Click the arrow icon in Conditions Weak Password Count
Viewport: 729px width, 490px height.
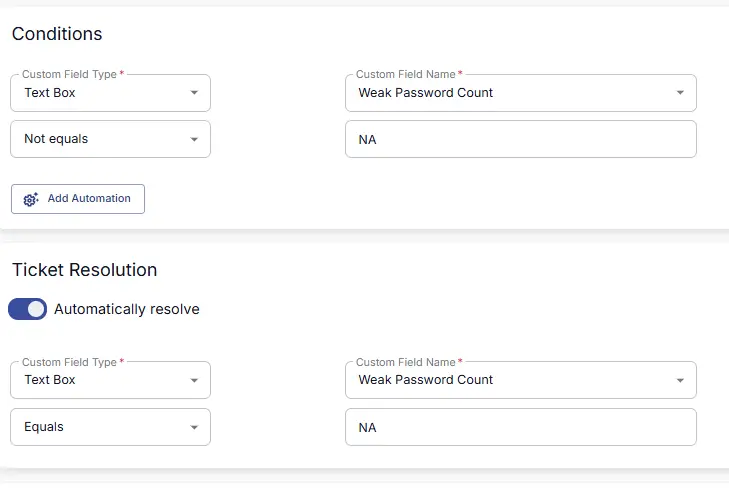pos(680,93)
